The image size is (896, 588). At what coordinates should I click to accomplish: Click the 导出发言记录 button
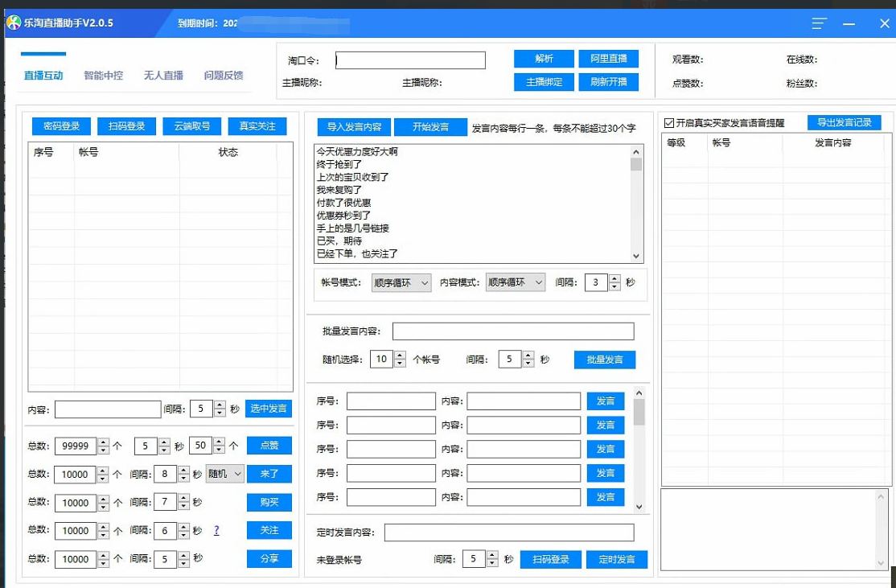tap(844, 122)
